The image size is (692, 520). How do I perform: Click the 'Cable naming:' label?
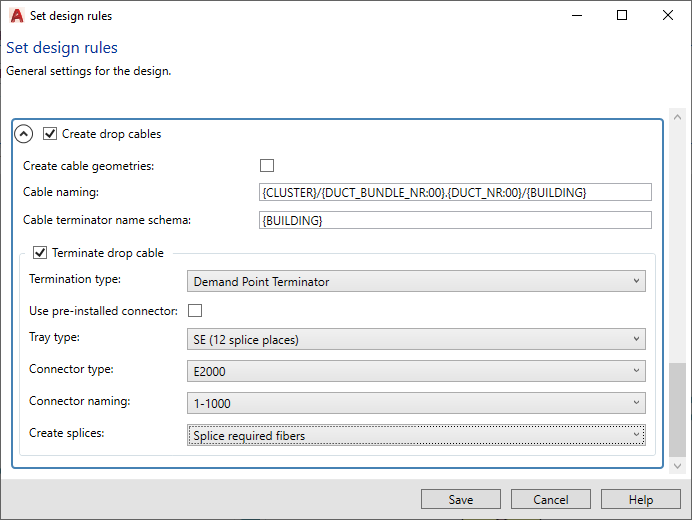(x=61, y=192)
